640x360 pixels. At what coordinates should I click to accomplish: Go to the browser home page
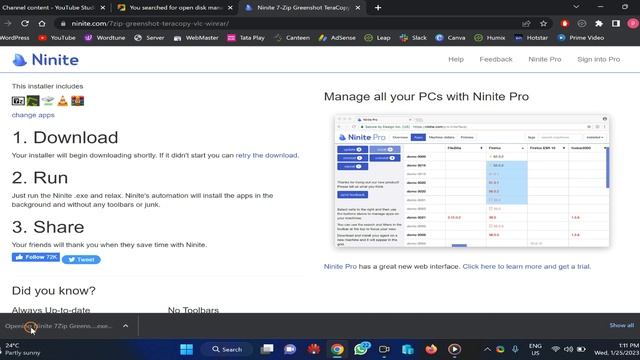click(42, 24)
